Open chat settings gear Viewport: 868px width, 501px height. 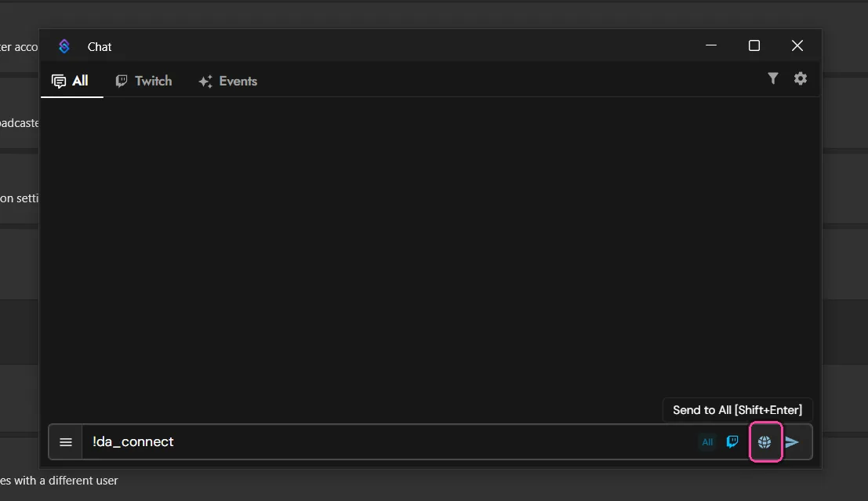(801, 78)
